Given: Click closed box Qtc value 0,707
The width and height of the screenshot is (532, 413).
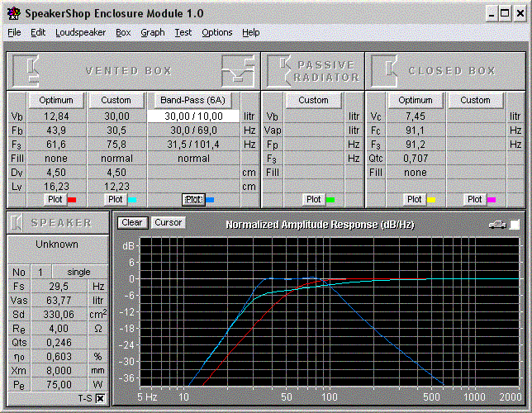Looking at the screenshot, I should click(x=416, y=159).
